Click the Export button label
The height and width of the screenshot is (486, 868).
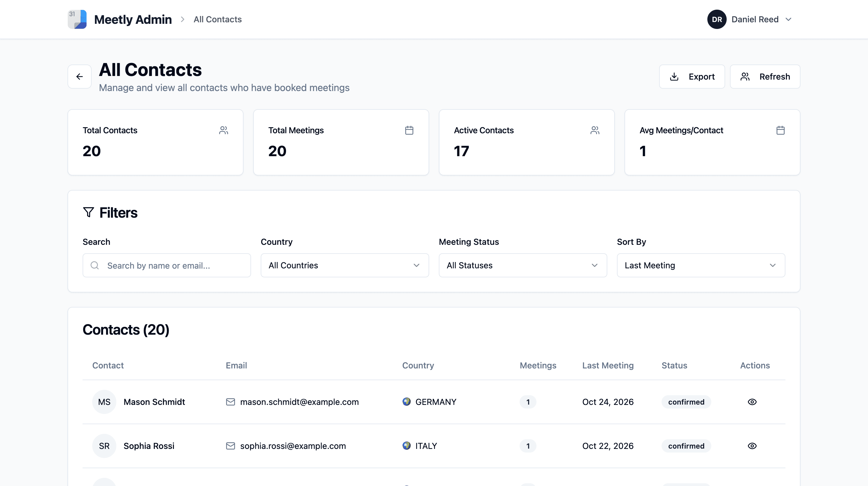click(702, 77)
